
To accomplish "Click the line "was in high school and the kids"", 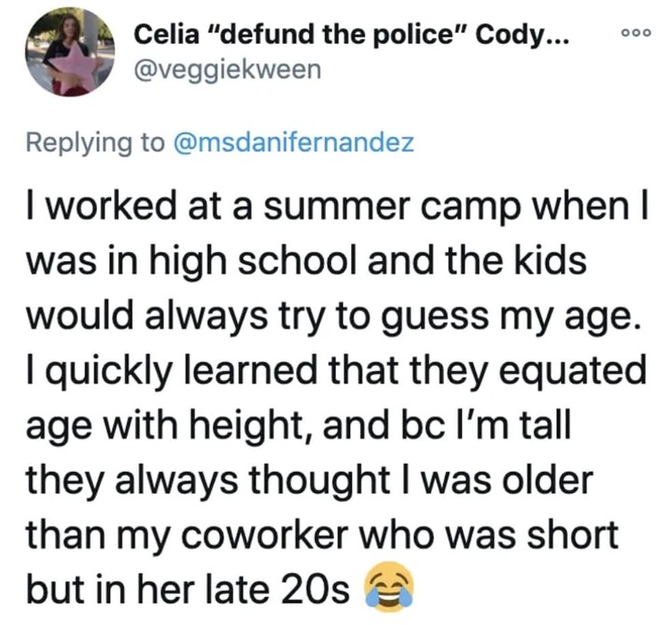I will tap(306, 261).
